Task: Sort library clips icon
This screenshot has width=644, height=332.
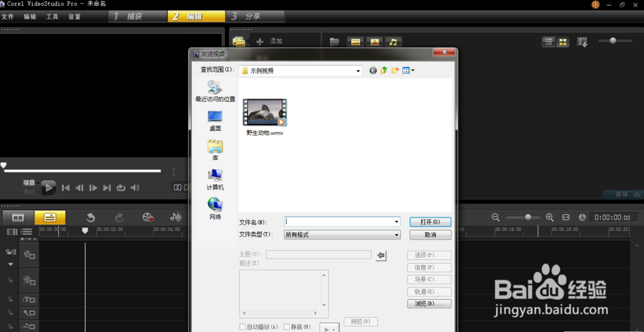Action: (582, 41)
